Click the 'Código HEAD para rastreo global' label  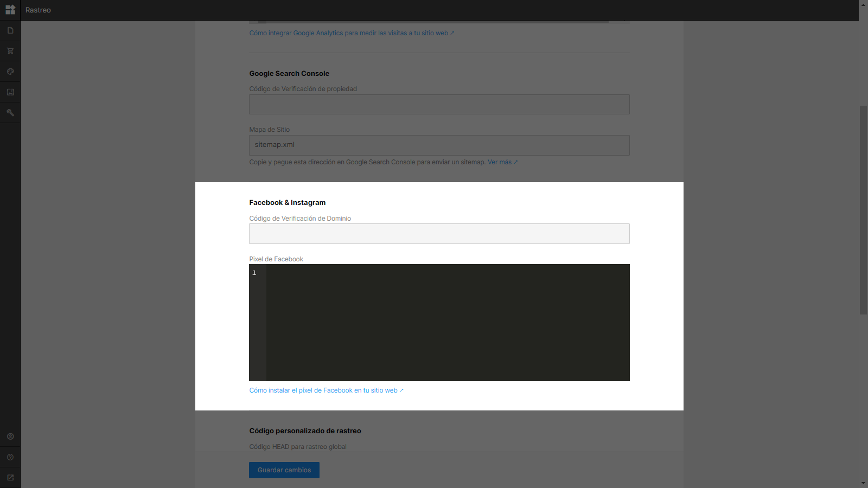click(298, 447)
